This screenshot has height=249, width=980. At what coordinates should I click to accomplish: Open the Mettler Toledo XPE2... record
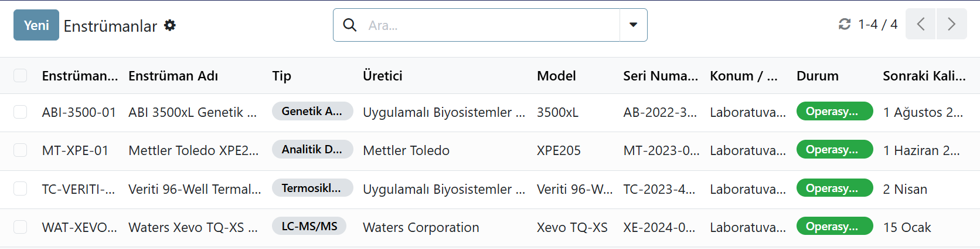(x=193, y=150)
